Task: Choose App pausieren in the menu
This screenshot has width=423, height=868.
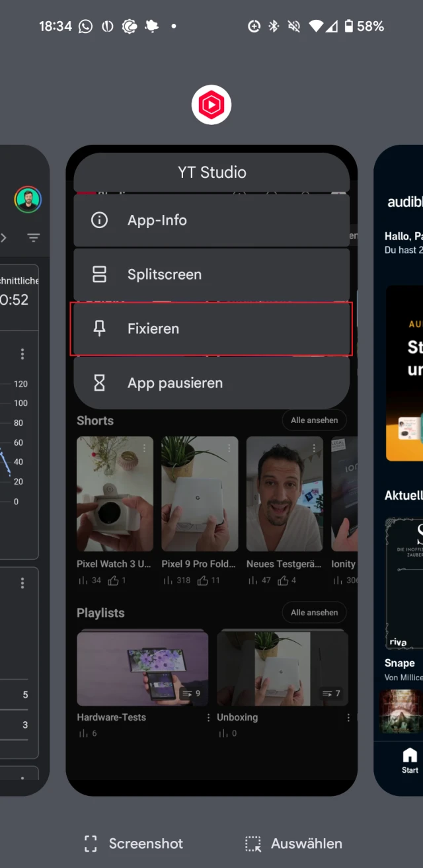Action: click(x=211, y=383)
